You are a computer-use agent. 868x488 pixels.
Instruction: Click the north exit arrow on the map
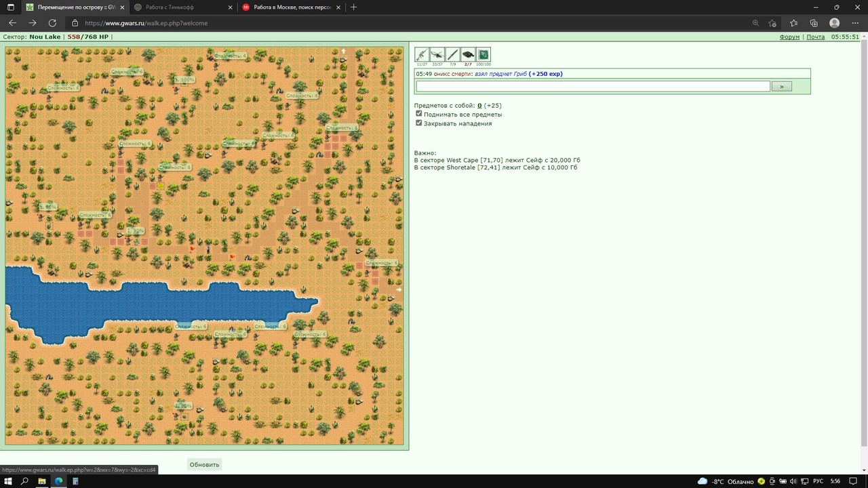point(343,51)
